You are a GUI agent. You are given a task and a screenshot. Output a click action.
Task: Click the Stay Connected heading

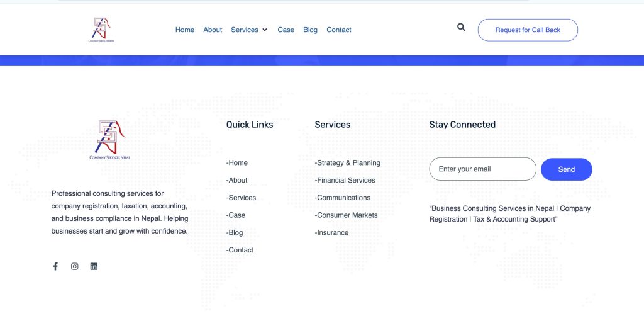(462, 125)
